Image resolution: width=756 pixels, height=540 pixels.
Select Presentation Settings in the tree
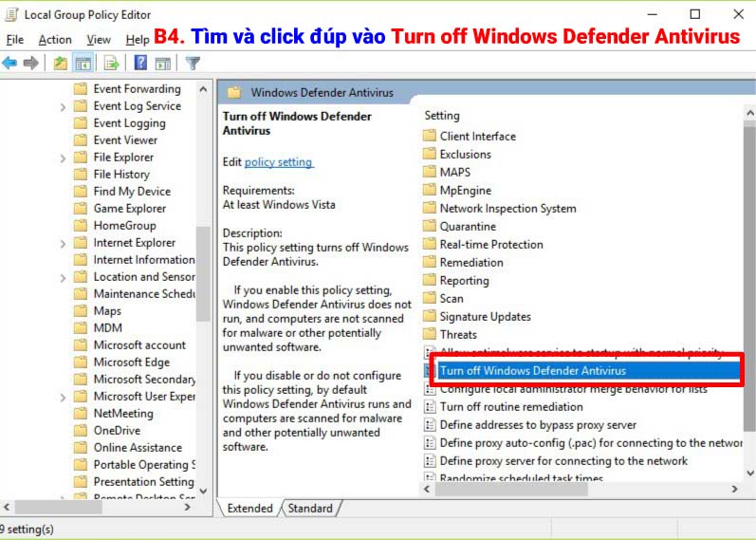[143, 481]
